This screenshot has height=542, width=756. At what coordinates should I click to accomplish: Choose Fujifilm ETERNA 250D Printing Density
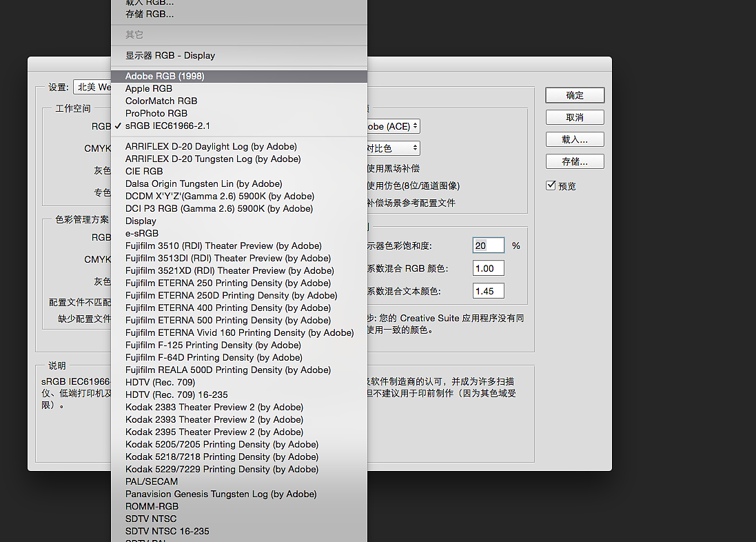click(238, 296)
